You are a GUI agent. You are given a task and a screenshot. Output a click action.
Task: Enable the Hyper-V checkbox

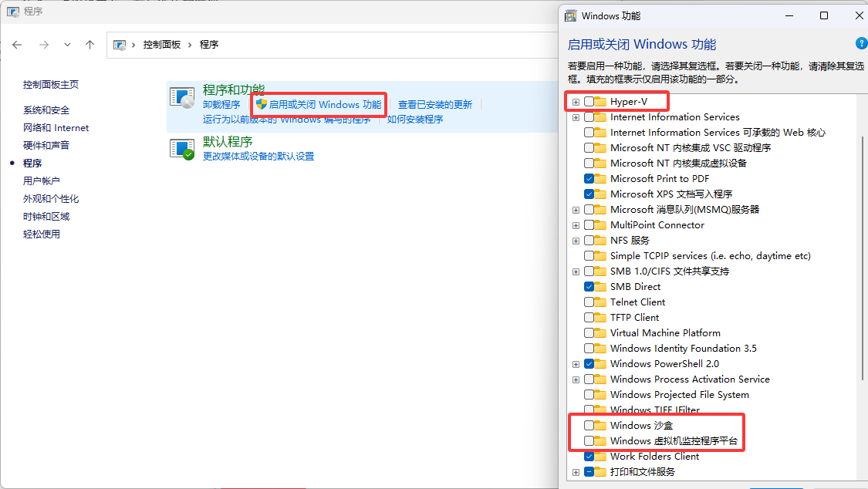click(x=589, y=102)
